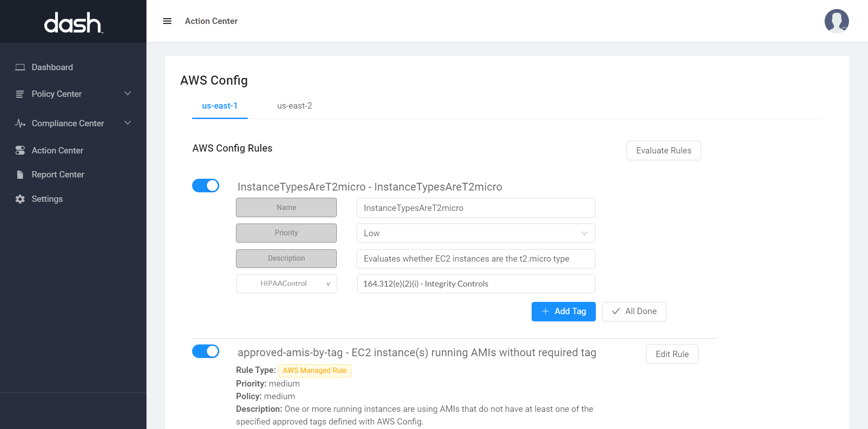The image size is (868, 429).
Task: Click the 'Priority: medium' text
Action: pos(268,384)
